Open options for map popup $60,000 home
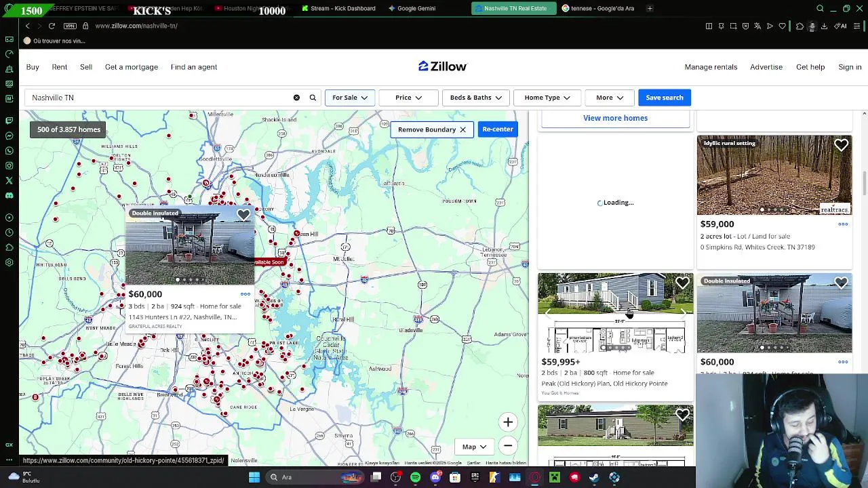This screenshot has height=488, width=868. tap(245, 294)
